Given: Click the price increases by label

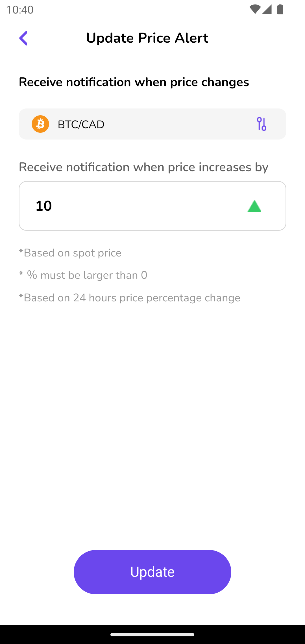Looking at the screenshot, I should pos(143,167).
